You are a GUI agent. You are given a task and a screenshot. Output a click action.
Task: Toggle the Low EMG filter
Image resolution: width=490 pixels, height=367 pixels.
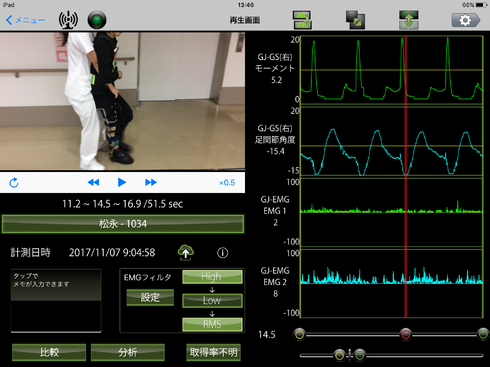[212, 300]
